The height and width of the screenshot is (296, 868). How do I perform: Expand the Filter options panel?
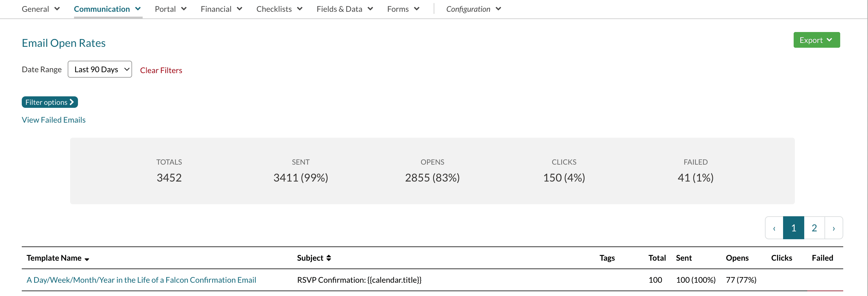(x=50, y=102)
